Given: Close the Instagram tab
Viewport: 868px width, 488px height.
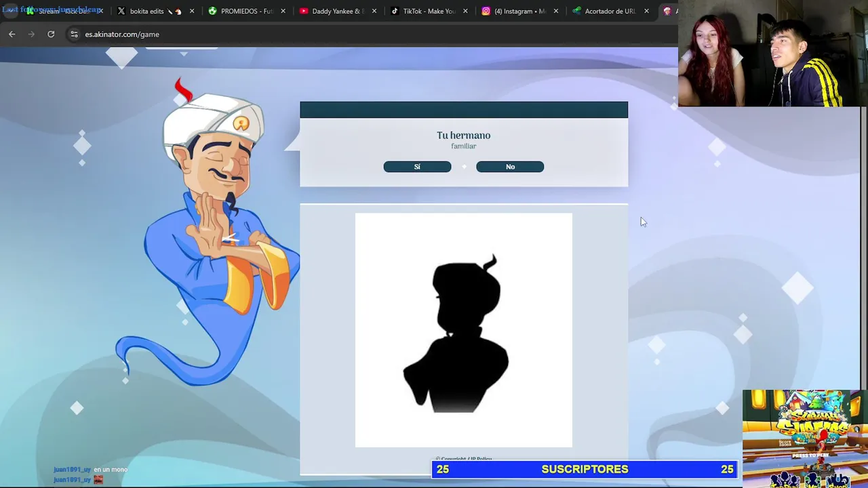Looking at the screenshot, I should pyautogui.click(x=555, y=11).
